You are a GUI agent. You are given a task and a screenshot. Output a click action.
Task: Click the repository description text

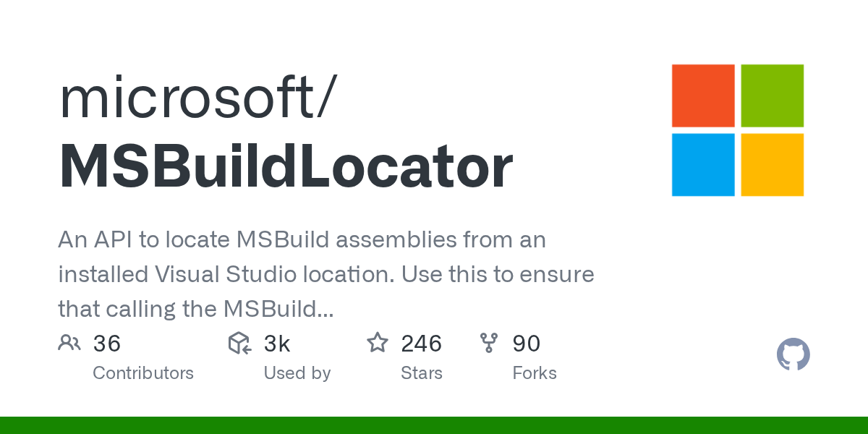pos(326,275)
